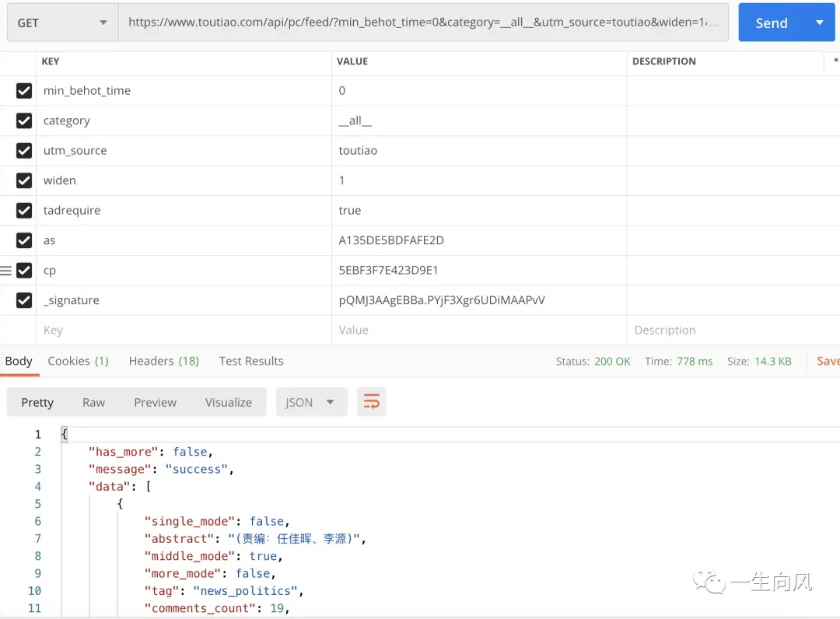Uncheck the as parameter row

(24, 240)
